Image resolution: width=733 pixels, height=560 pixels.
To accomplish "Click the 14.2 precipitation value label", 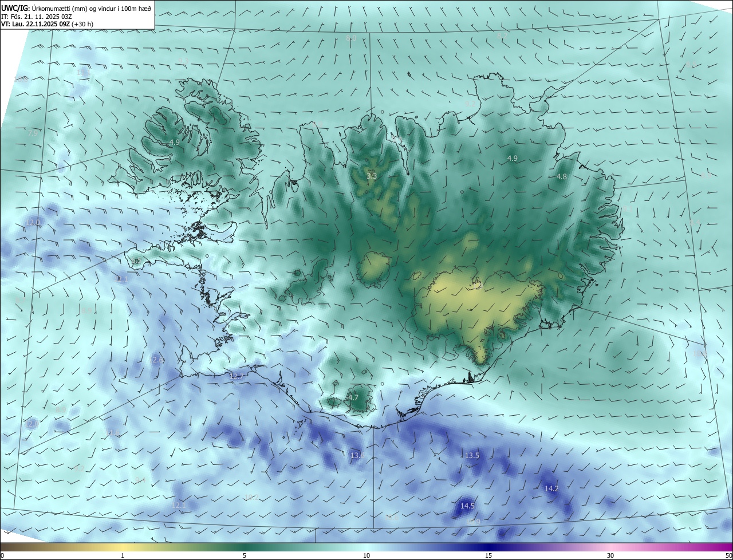I will 551,488.
